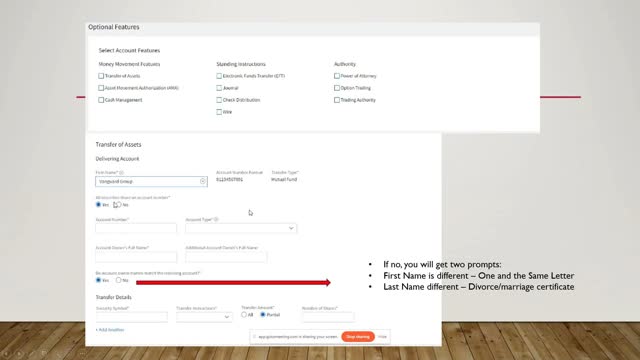Image resolution: width=640 pixels, height=360 pixels.
Task: Click the Account Number input field
Action: click(136, 228)
